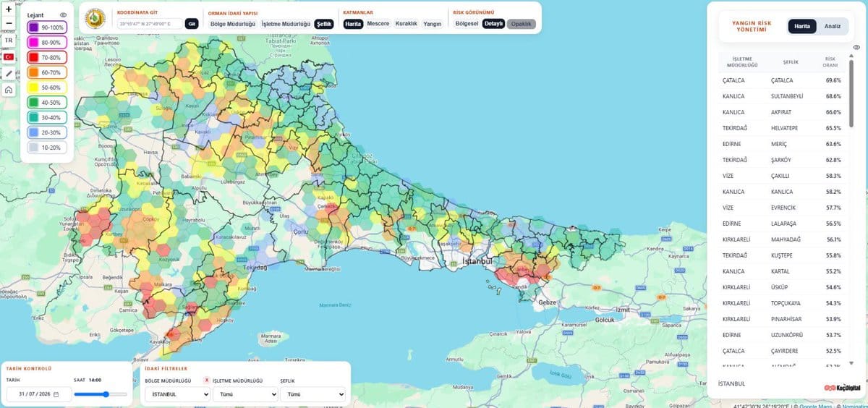Choose Detaylı risk view
This screenshot has width=868, height=408.
click(493, 24)
